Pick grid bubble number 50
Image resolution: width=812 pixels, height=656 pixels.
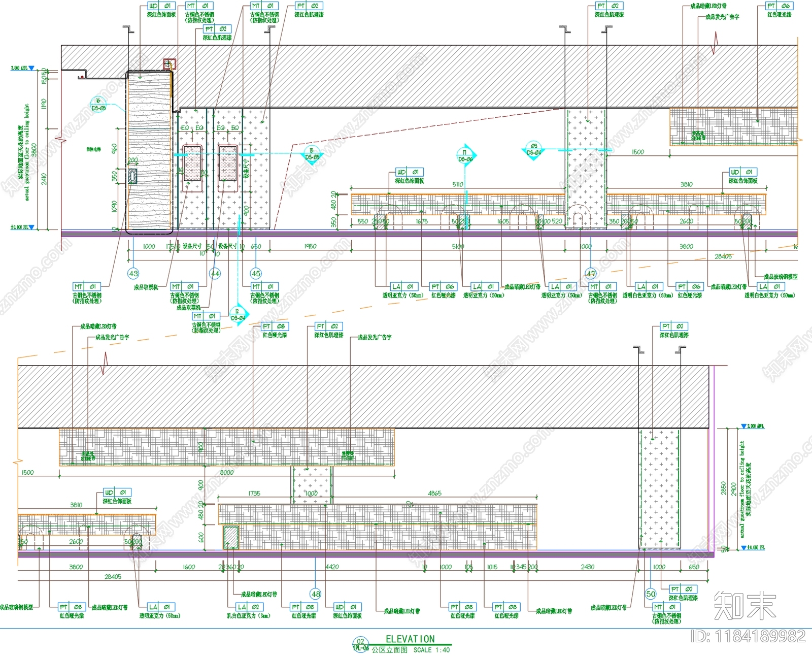[x=651, y=594]
